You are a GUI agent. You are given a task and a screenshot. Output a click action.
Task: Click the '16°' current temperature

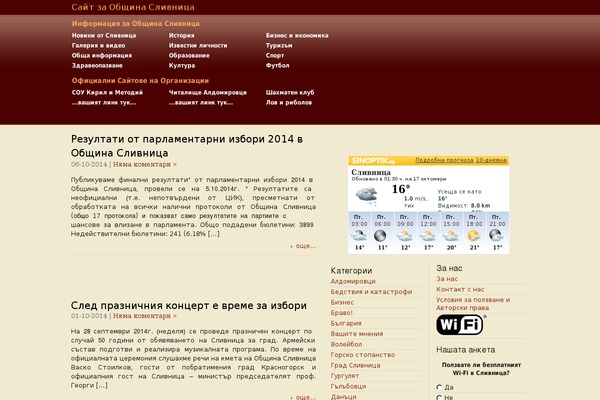(401, 189)
